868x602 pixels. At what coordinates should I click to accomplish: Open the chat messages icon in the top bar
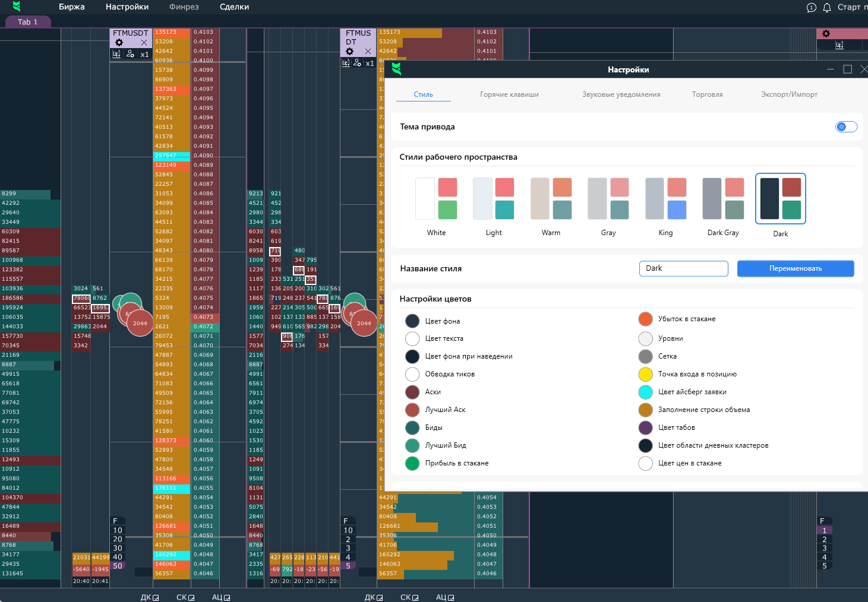click(812, 8)
